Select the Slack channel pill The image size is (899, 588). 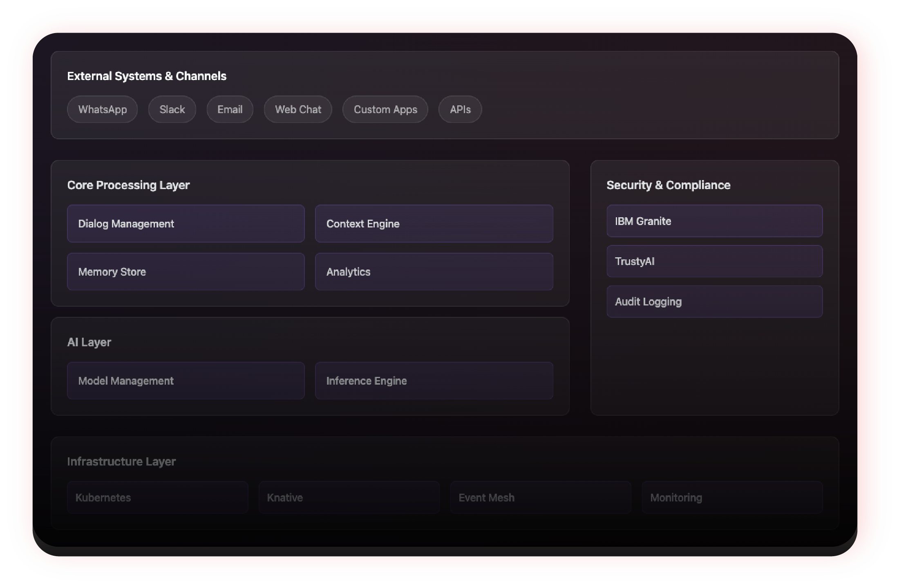[x=172, y=109]
